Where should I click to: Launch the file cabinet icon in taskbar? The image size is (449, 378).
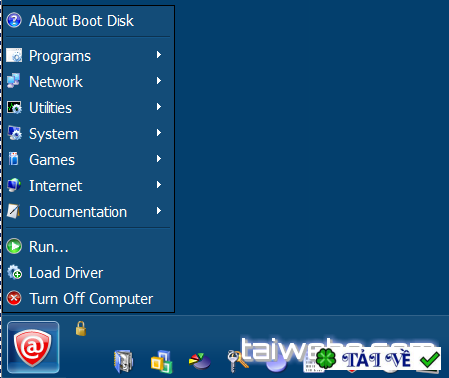click(x=123, y=361)
